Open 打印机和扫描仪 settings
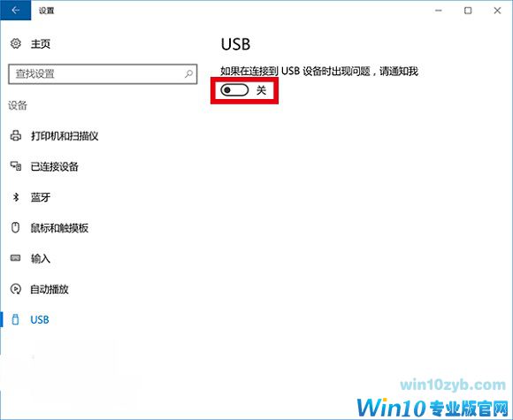 [65, 136]
